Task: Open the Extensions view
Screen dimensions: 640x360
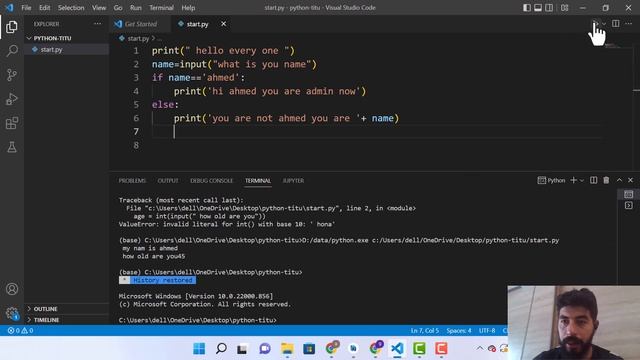Action: pyautogui.click(x=12, y=123)
